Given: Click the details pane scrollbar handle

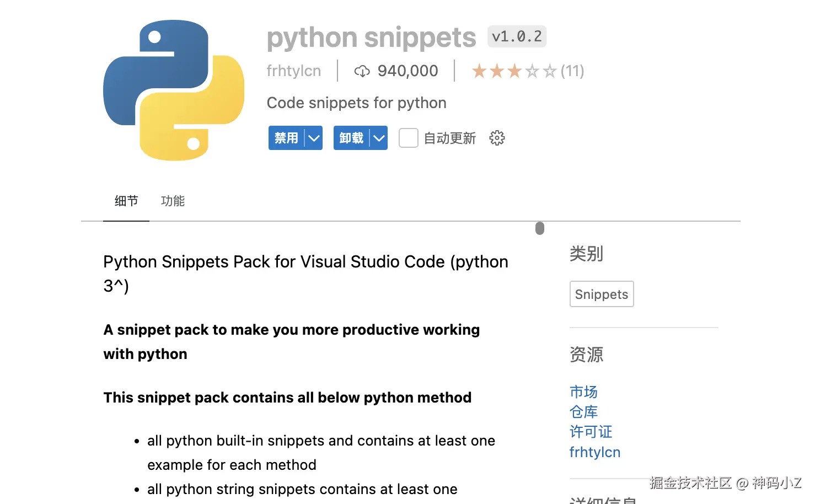Looking at the screenshot, I should click(x=540, y=228).
